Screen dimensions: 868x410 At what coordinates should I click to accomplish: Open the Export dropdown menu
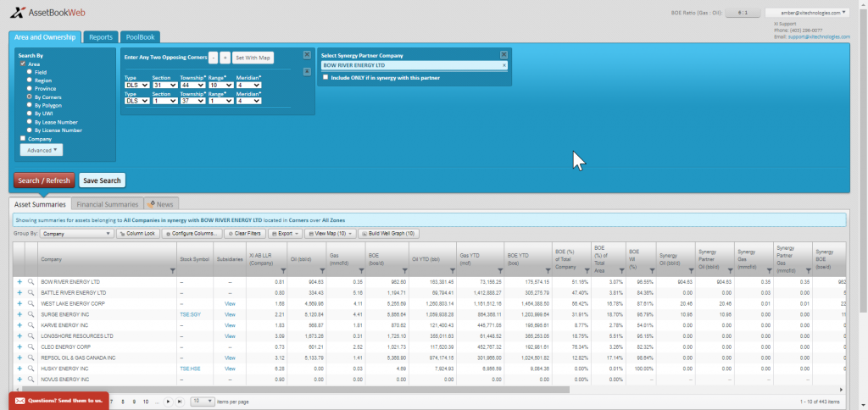(x=285, y=234)
